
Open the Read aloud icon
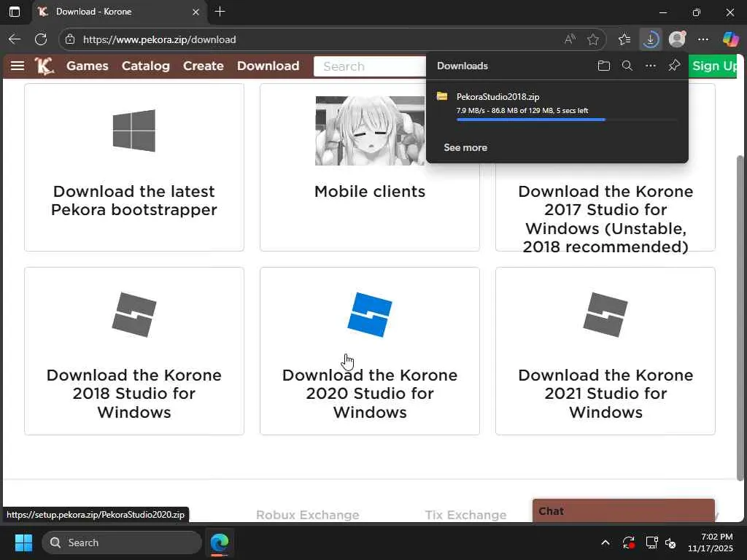coord(570,39)
